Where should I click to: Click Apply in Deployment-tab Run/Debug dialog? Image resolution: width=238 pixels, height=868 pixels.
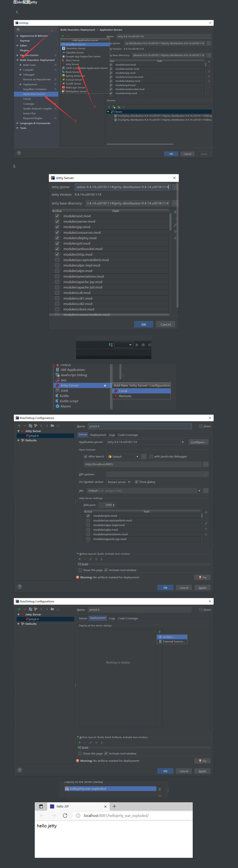(202, 771)
